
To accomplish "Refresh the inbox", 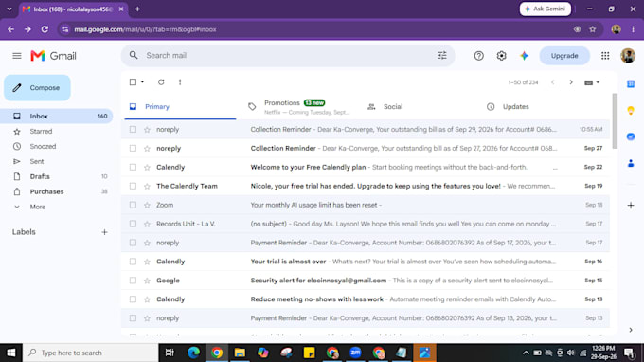I will click(x=161, y=82).
